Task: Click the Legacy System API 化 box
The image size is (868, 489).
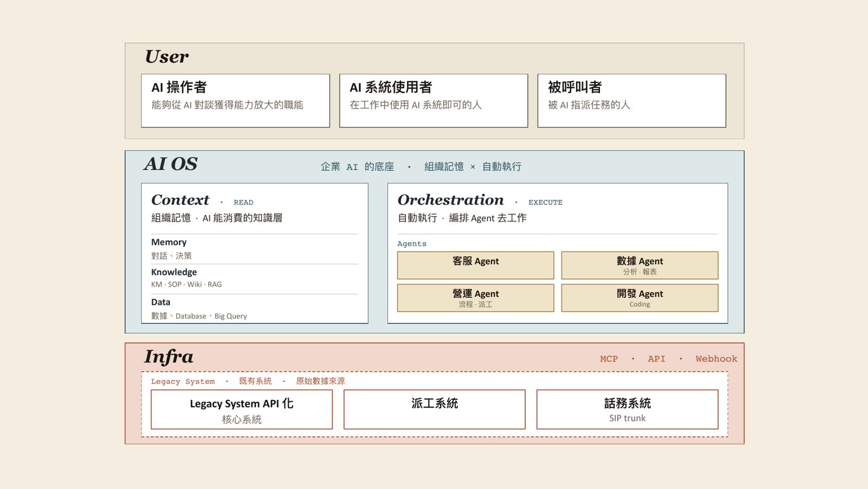Action: coord(241,409)
